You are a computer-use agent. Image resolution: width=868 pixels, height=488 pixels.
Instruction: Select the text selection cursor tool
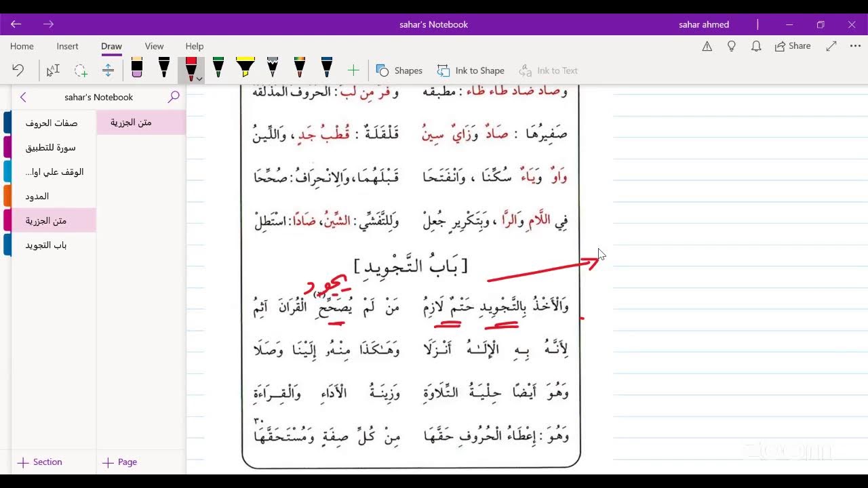click(x=53, y=70)
